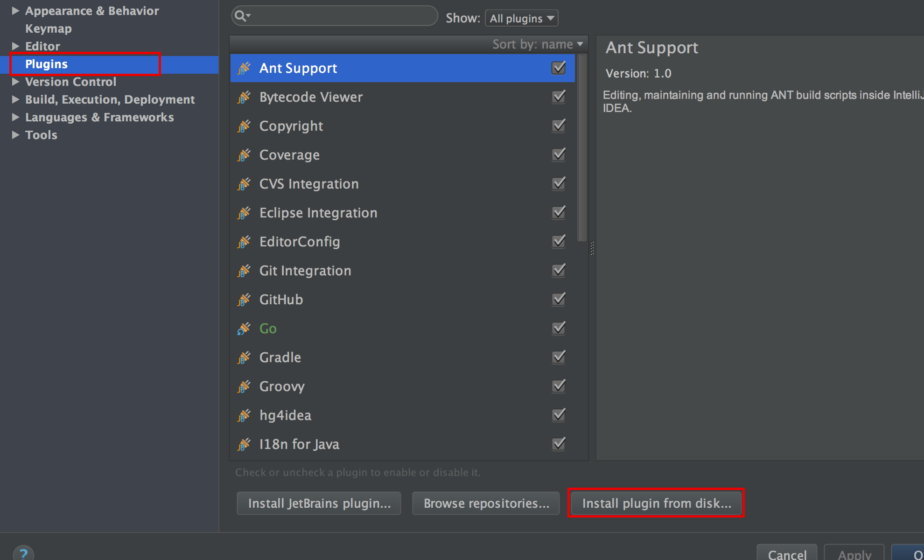The height and width of the screenshot is (560, 924).
Task: Click the GitHub plugin icon
Action: click(x=244, y=299)
